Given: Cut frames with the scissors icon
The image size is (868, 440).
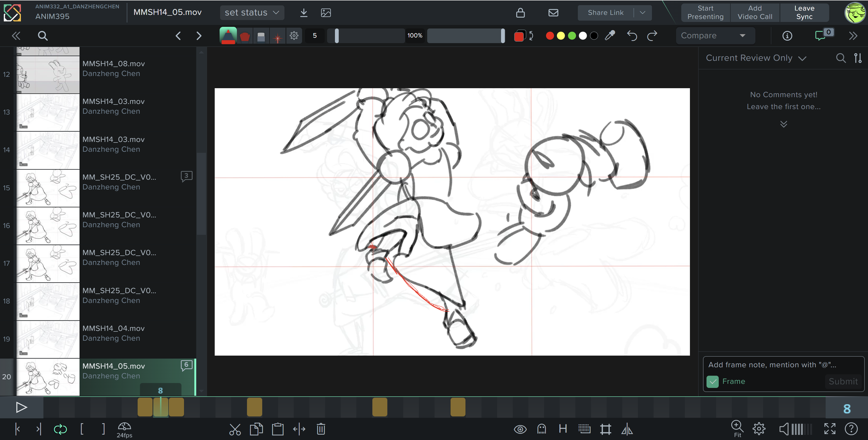Looking at the screenshot, I should point(235,429).
